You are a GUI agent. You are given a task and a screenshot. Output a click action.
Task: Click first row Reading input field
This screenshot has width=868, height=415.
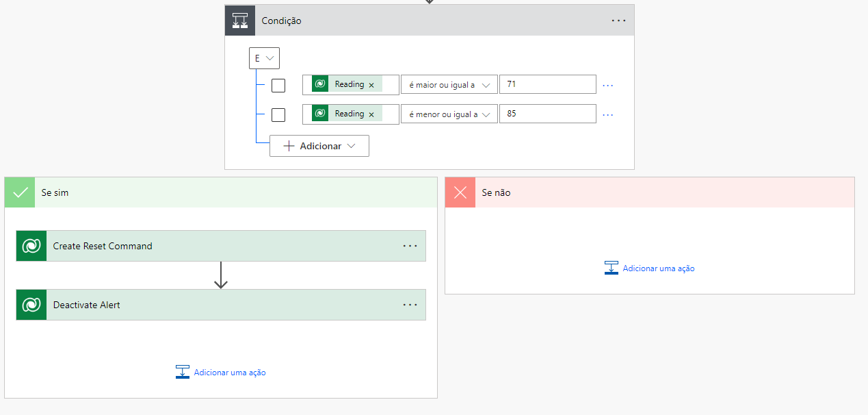pos(351,85)
